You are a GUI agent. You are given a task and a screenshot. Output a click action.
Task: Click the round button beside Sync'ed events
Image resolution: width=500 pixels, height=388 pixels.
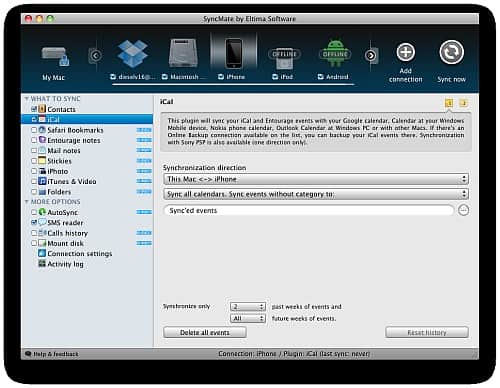[463, 210]
